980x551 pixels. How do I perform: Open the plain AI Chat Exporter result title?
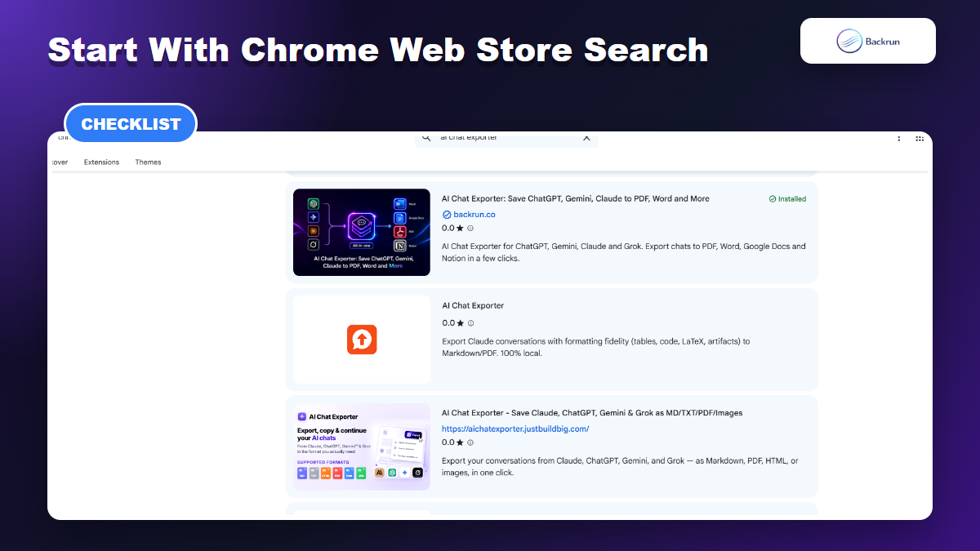(x=473, y=305)
